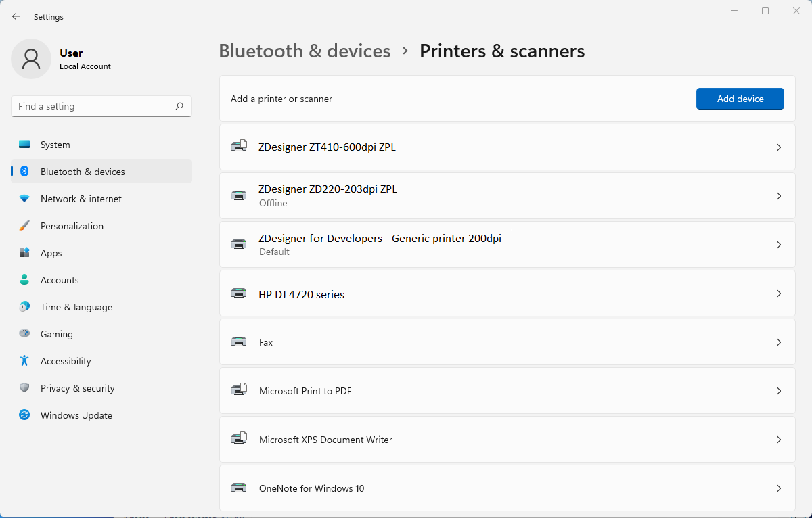
Task: Click the ZDesigner ZT410-600dpi printer icon
Action: pos(239,147)
